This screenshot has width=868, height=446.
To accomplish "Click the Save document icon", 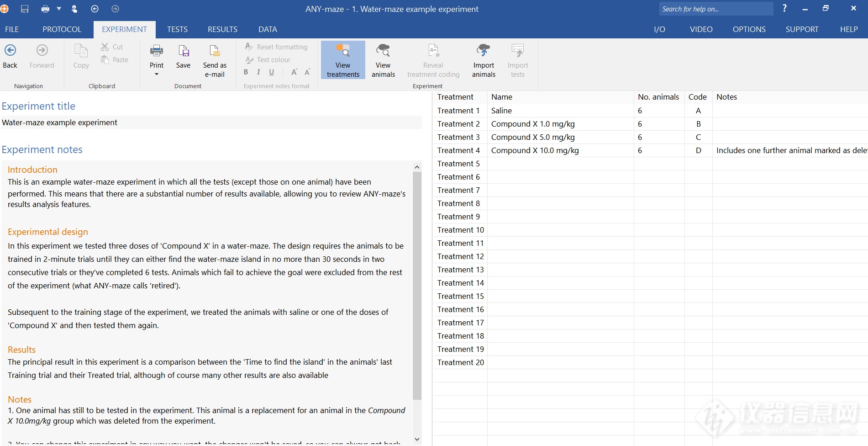I will click(184, 51).
